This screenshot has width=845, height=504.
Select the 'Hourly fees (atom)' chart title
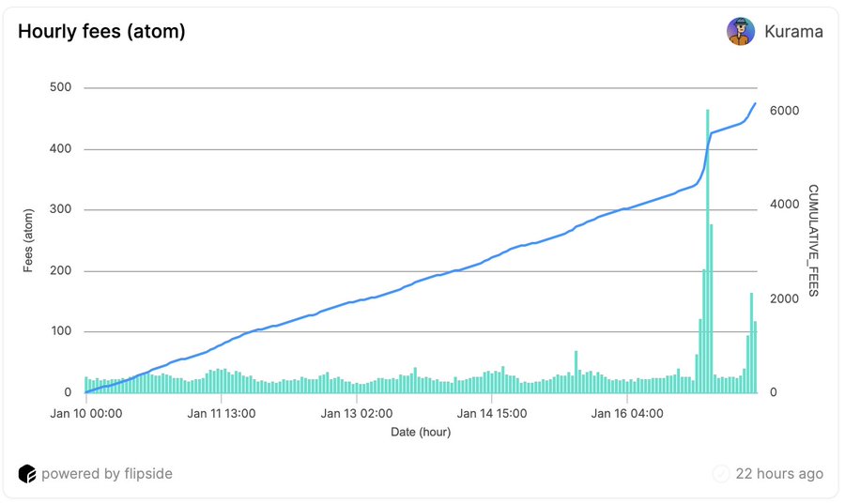tap(101, 31)
